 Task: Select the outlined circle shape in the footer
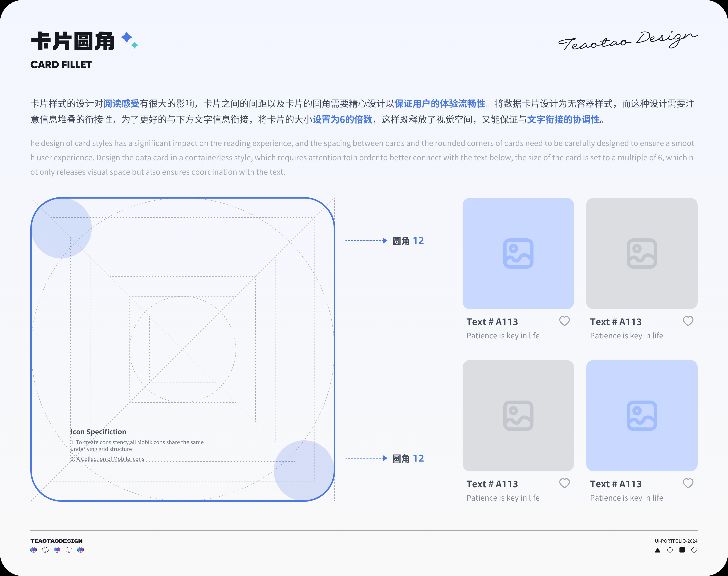tap(670, 550)
